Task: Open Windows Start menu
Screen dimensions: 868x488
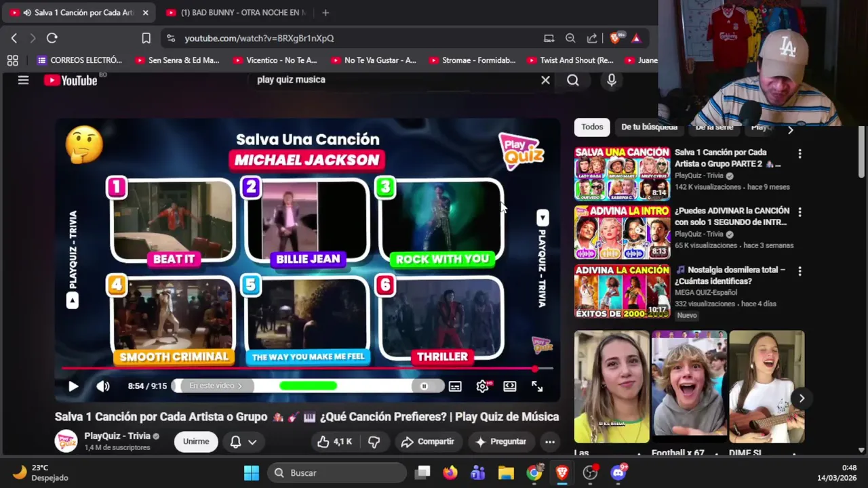Action: coord(252,472)
